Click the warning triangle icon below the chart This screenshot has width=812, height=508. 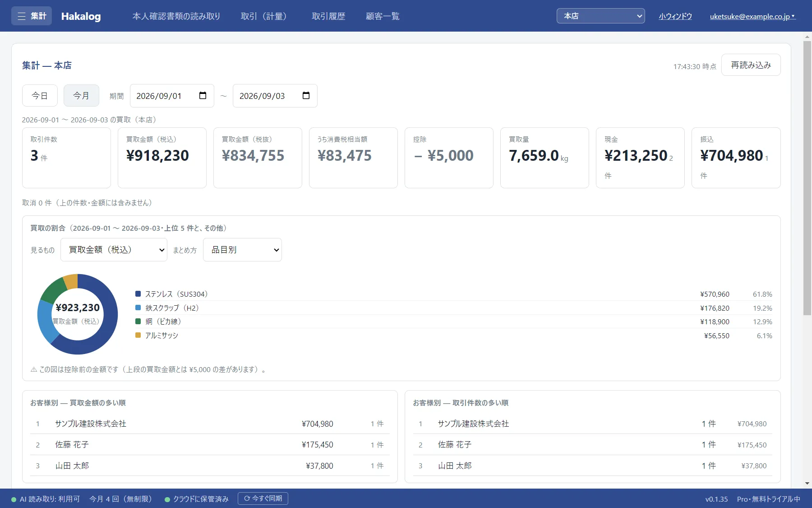(x=34, y=369)
